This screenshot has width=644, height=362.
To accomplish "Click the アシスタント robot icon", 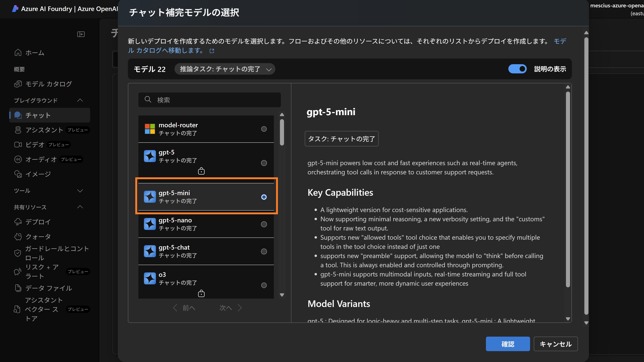I will [18, 130].
